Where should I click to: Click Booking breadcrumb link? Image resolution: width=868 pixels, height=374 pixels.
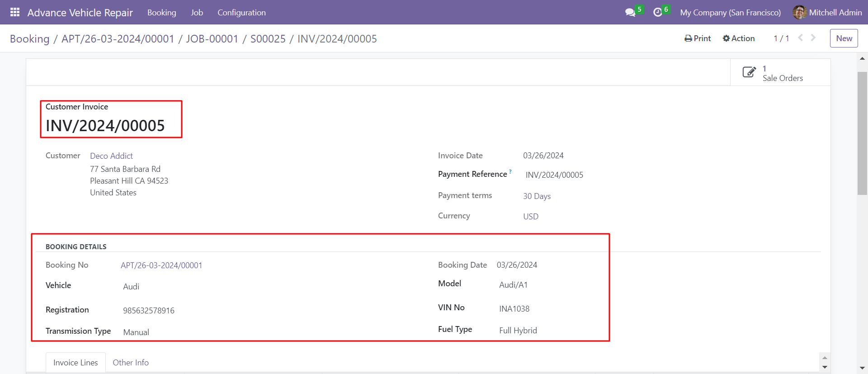coord(30,39)
